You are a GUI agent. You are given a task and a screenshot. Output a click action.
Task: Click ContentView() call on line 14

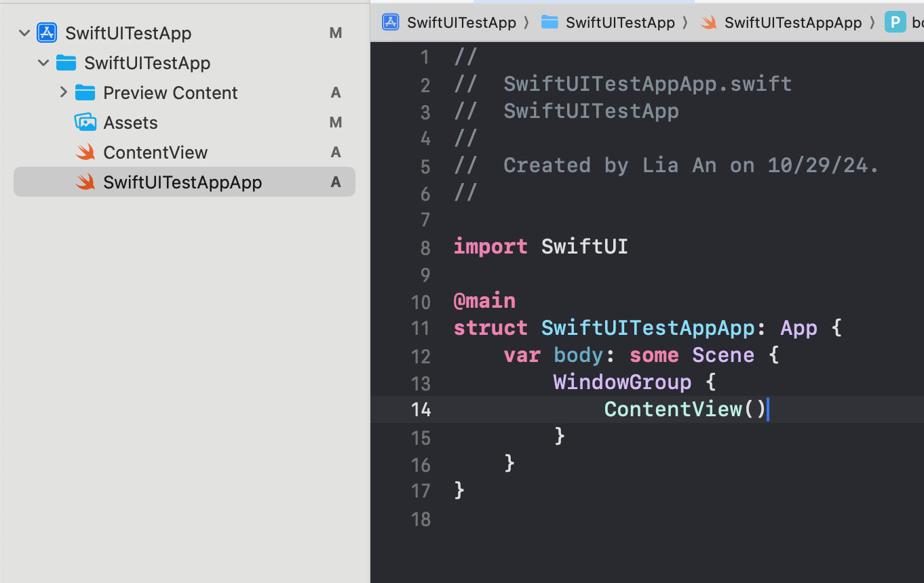click(x=685, y=409)
